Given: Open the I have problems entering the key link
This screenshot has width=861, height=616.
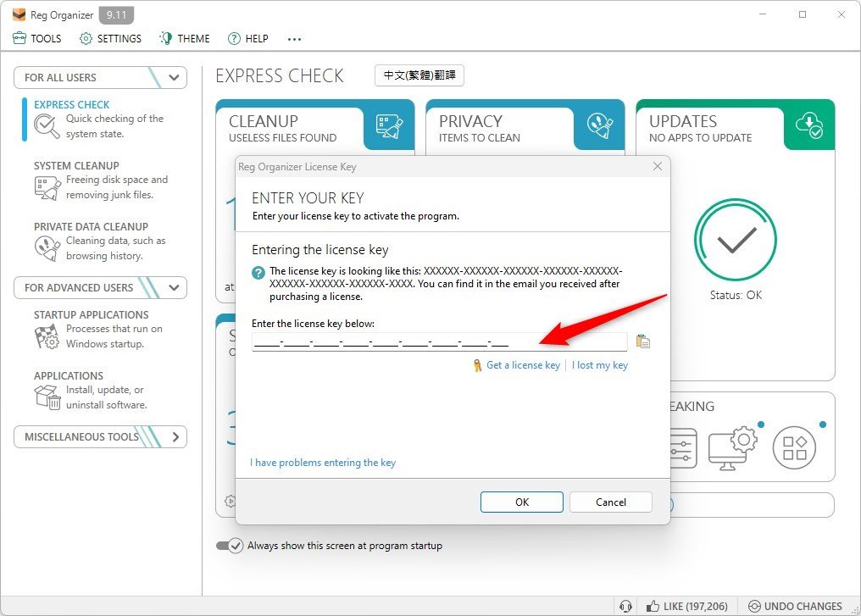Looking at the screenshot, I should coord(323,463).
